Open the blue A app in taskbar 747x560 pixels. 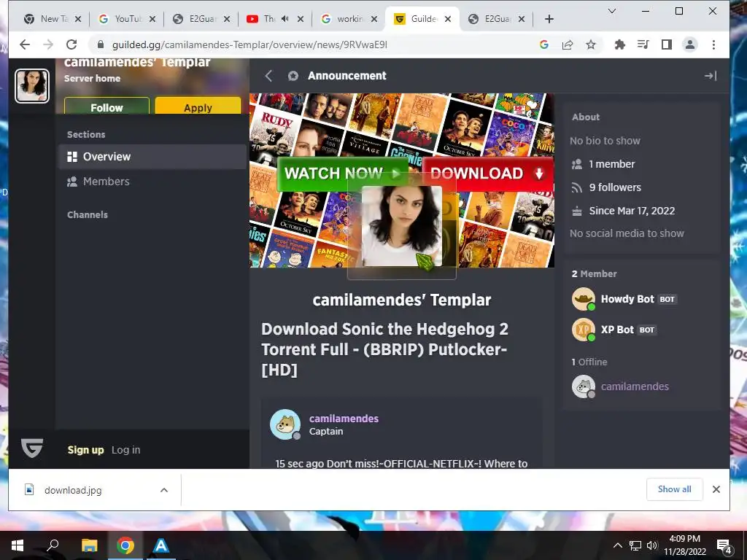pyautogui.click(x=161, y=545)
